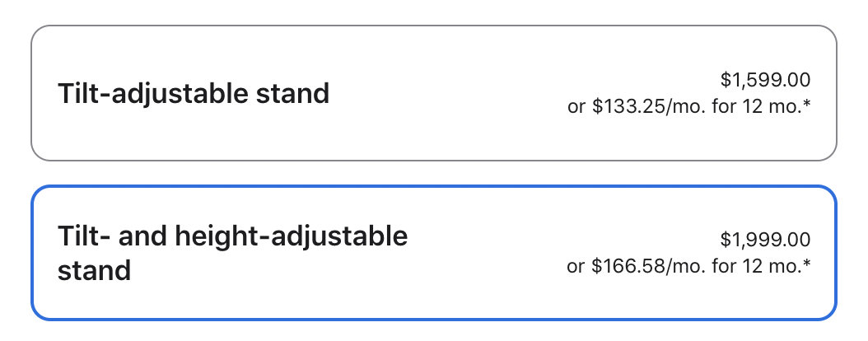This screenshot has width=868, height=341.
Task: Keep the height-adjustable stand selected
Action: (434, 253)
